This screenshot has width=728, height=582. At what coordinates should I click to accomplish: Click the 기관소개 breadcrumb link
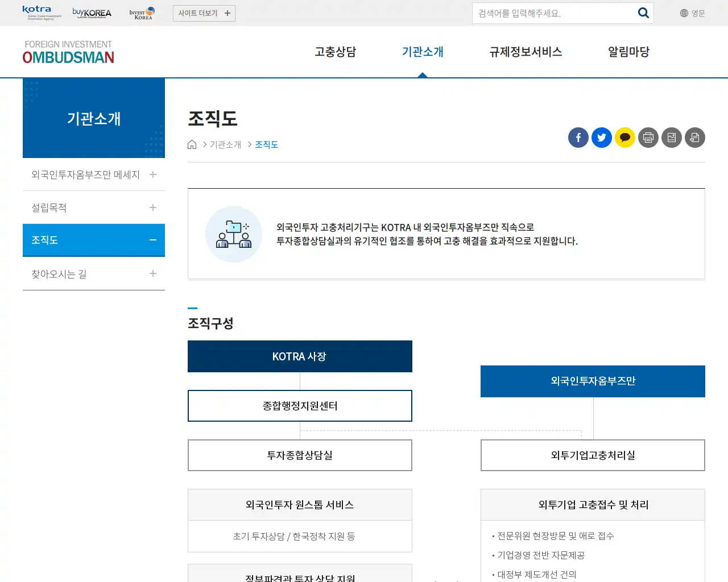225,144
